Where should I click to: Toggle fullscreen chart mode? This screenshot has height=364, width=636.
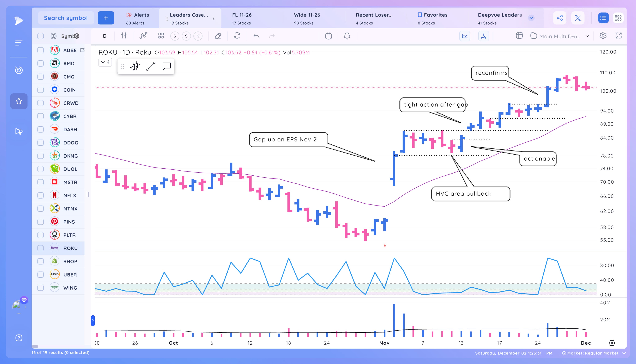pos(619,36)
